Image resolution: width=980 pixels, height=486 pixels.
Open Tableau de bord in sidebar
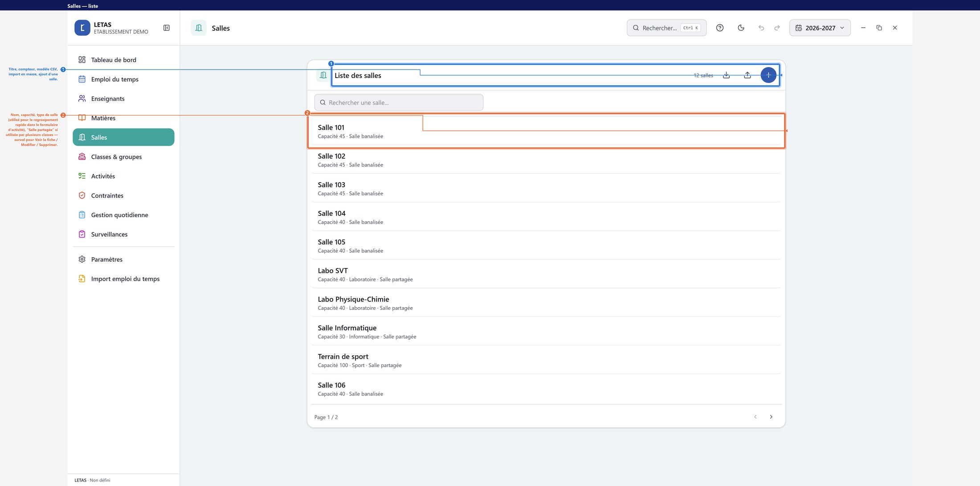coord(123,60)
